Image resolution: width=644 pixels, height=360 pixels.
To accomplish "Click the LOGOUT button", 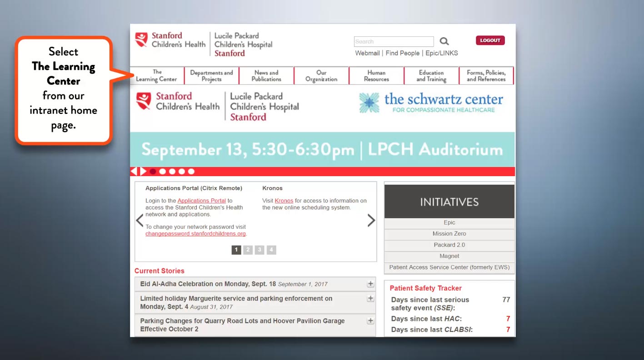I will 490,40.
